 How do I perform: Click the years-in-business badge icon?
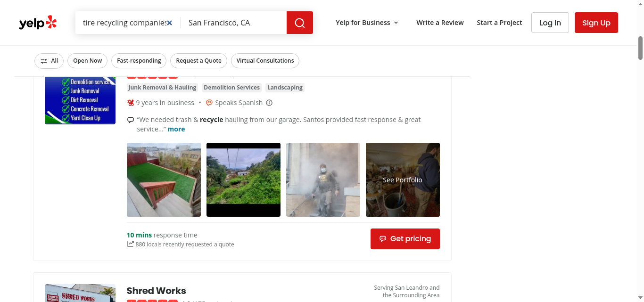point(131,103)
